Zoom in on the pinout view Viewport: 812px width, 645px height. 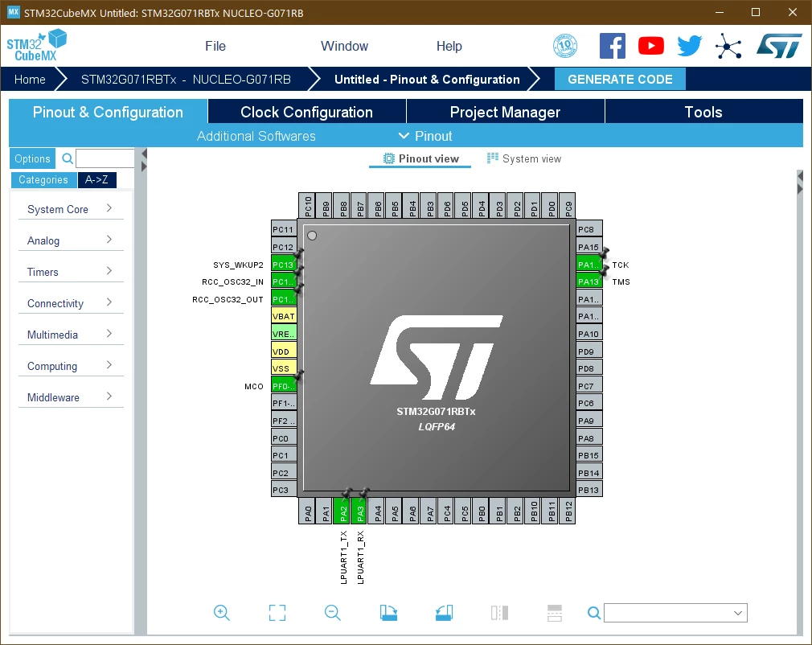(222, 612)
